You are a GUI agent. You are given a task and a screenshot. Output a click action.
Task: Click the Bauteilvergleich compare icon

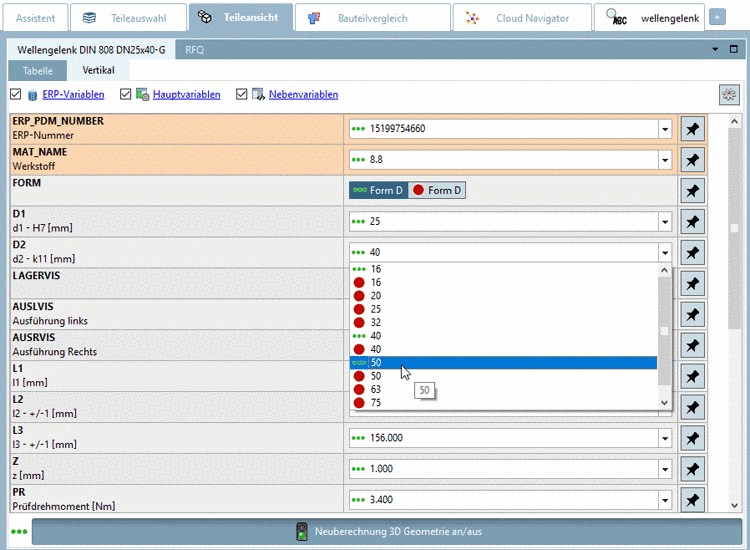point(314,18)
